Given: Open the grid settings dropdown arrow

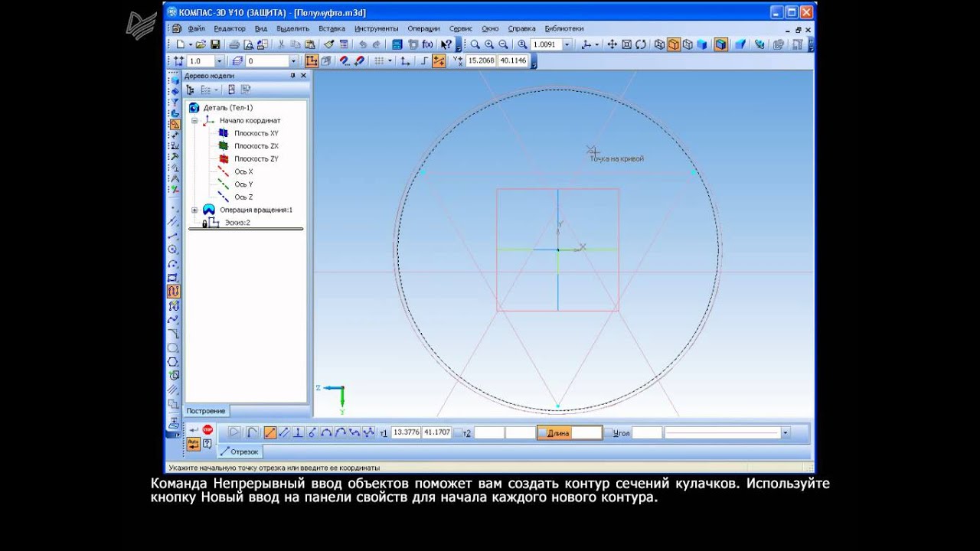Looking at the screenshot, I should (389, 61).
